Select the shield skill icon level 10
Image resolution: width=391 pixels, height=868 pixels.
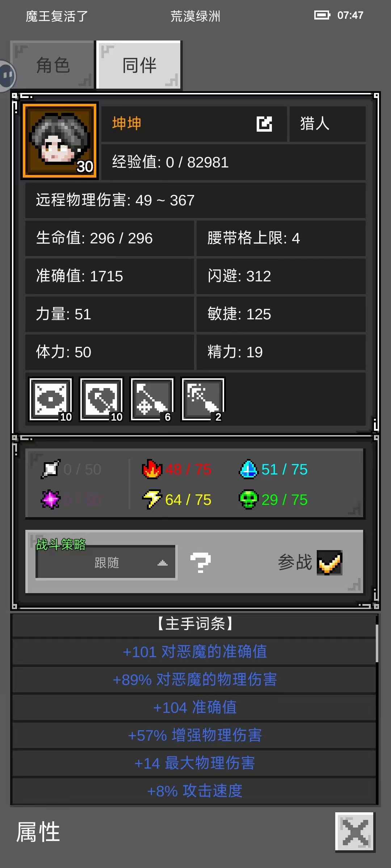[101, 399]
